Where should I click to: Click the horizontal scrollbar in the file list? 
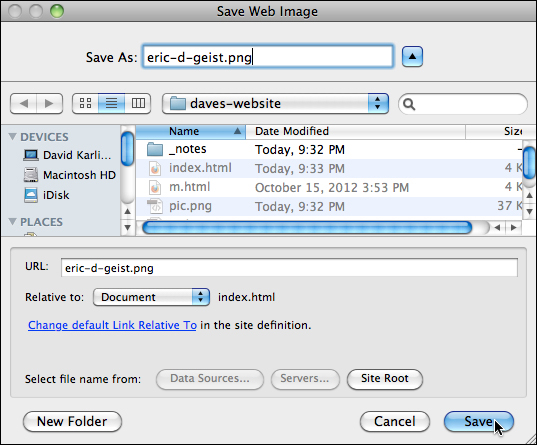point(307,227)
